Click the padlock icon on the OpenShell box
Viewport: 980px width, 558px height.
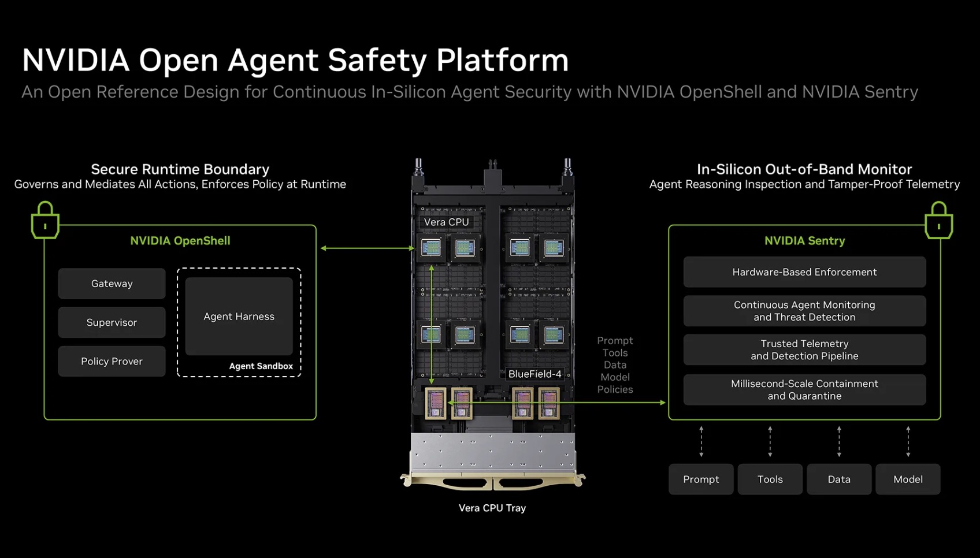point(45,220)
